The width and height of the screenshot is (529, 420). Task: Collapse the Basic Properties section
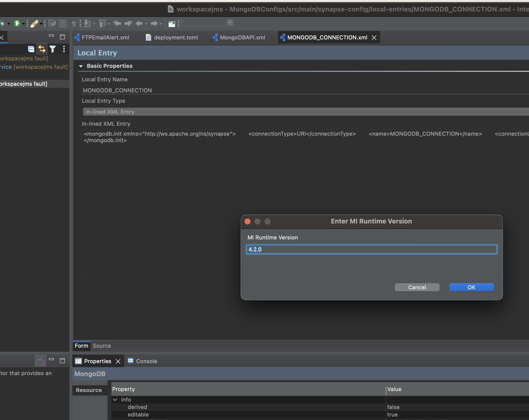tap(81, 66)
